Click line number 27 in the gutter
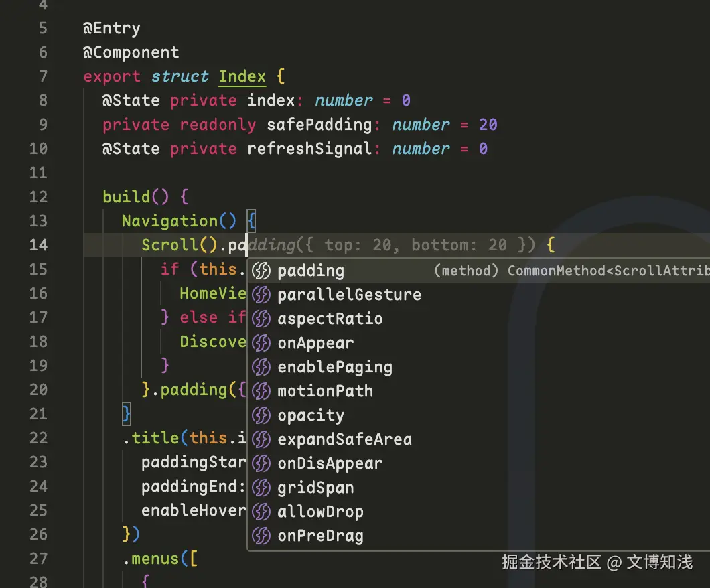The height and width of the screenshot is (588, 710). point(38,559)
